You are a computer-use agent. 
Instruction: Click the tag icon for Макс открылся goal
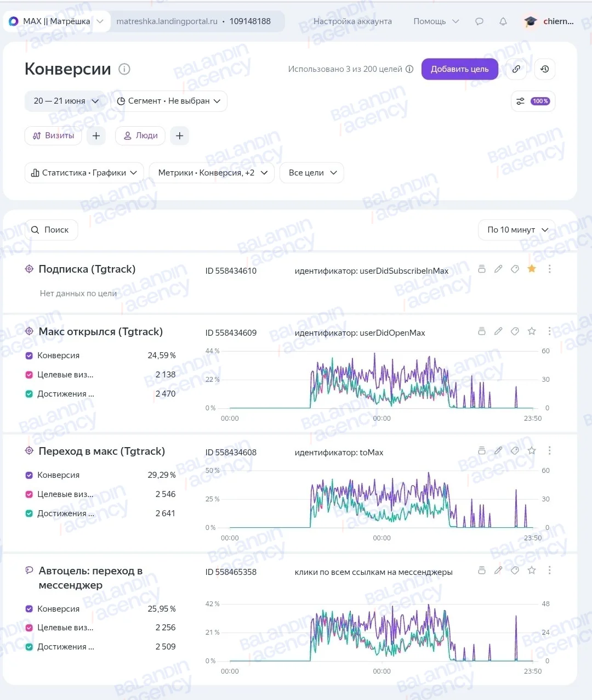(515, 331)
